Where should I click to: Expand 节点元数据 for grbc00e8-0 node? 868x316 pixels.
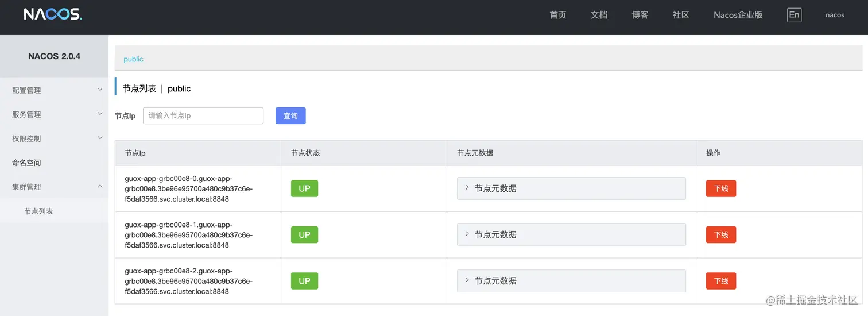pos(571,188)
